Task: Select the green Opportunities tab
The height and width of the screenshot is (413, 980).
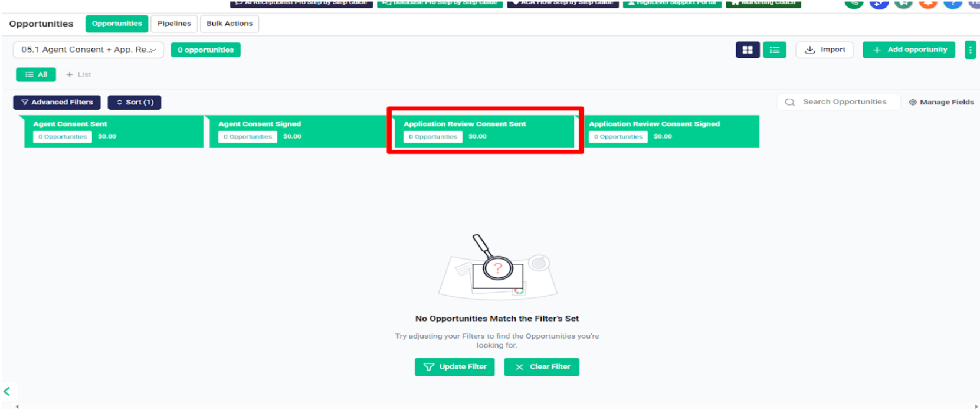Action: (x=117, y=24)
